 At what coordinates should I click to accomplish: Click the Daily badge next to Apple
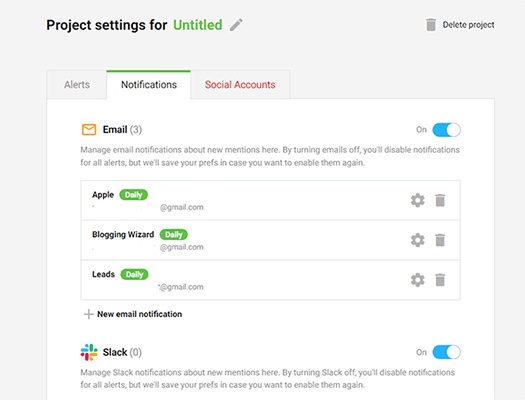pyautogui.click(x=134, y=195)
